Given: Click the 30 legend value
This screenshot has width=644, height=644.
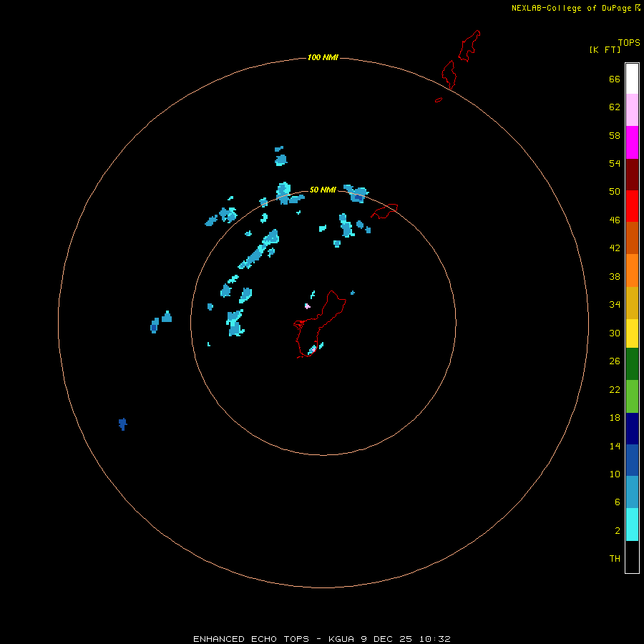Looking at the screenshot, I should 615,333.
